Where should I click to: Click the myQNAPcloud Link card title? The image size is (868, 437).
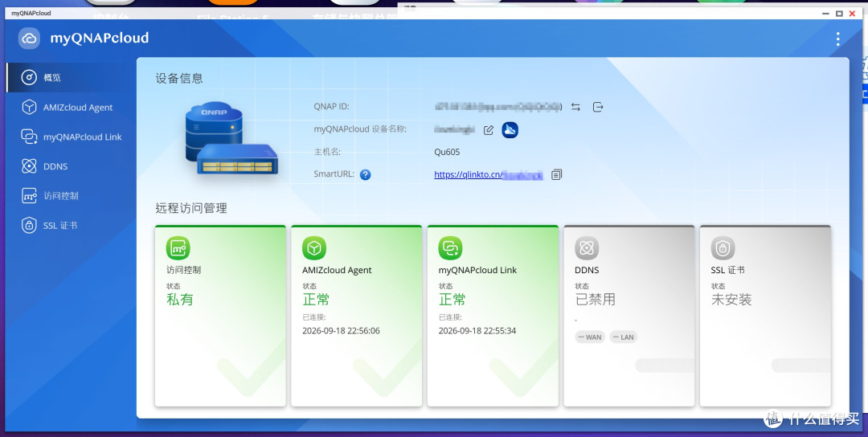tap(477, 271)
